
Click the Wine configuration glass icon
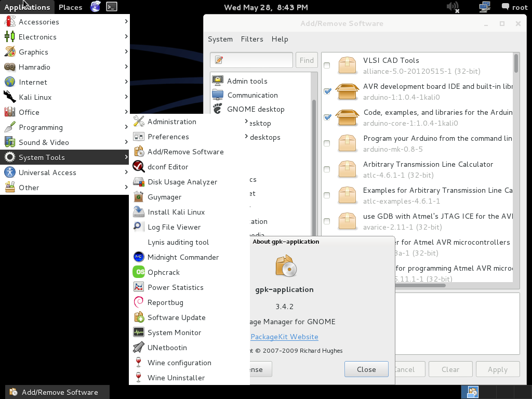(x=139, y=363)
